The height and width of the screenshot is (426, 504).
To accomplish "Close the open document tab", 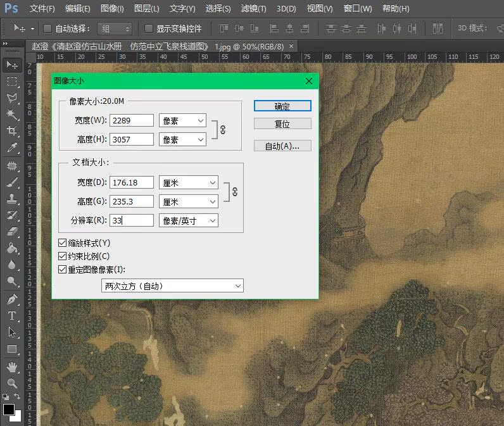I will [291, 46].
